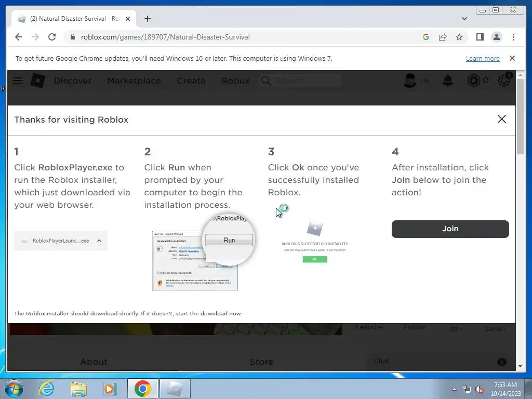The image size is (532, 399).
Task: Click the Run security warning illustration
Action: pyautogui.click(x=203, y=252)
